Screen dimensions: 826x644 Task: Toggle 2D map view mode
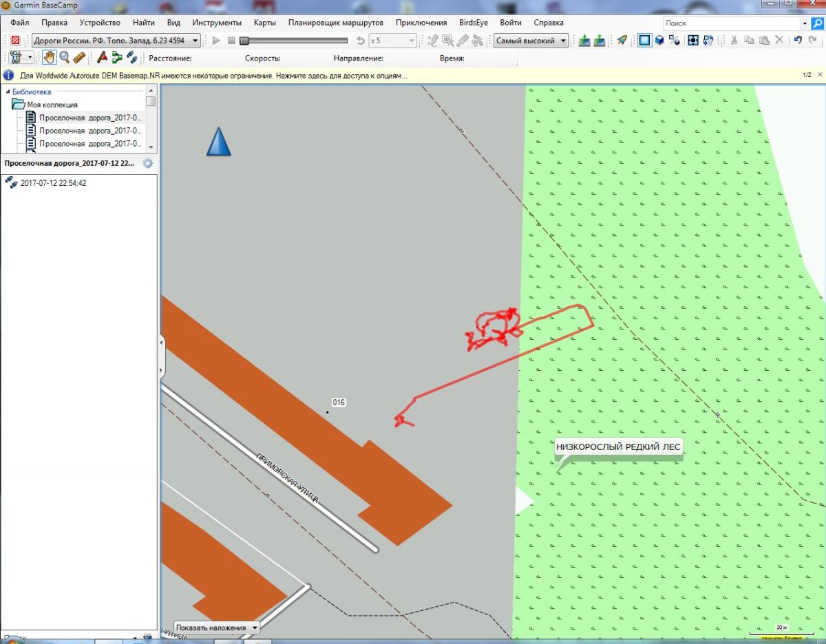coord(644,41)
